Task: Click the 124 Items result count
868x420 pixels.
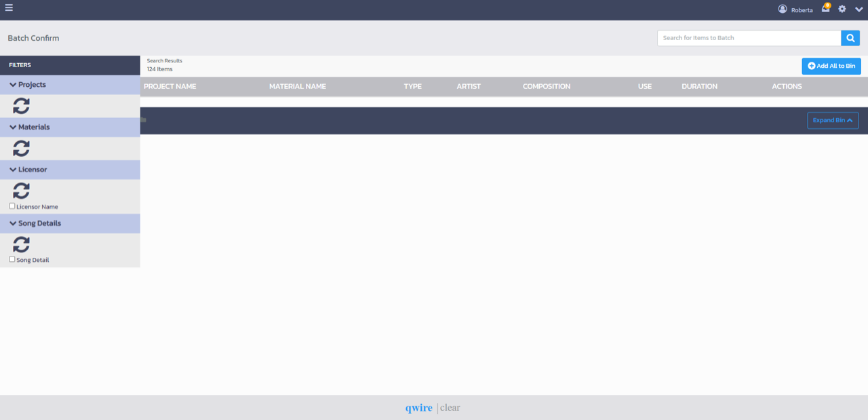Action: (160, 69)
